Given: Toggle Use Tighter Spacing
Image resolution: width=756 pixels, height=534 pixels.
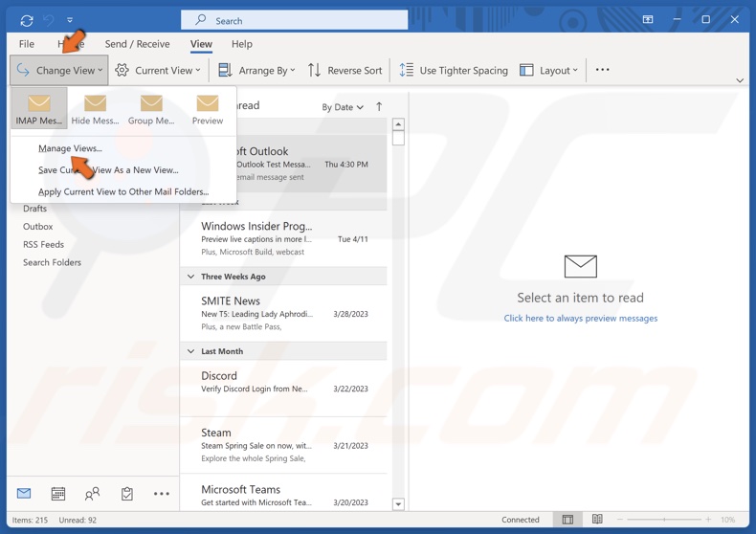Looking at the screenshot, I should click(x=454, y=71).
